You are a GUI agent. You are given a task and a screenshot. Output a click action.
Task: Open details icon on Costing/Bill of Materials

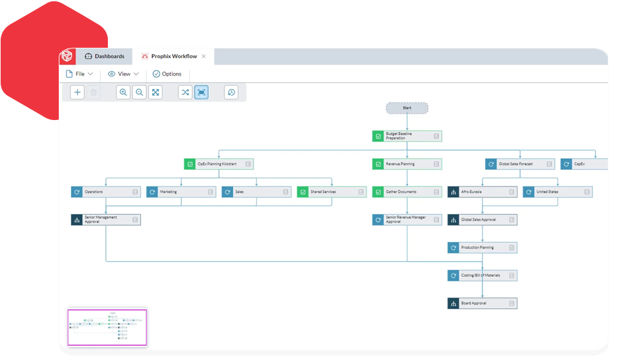(512, 276)
